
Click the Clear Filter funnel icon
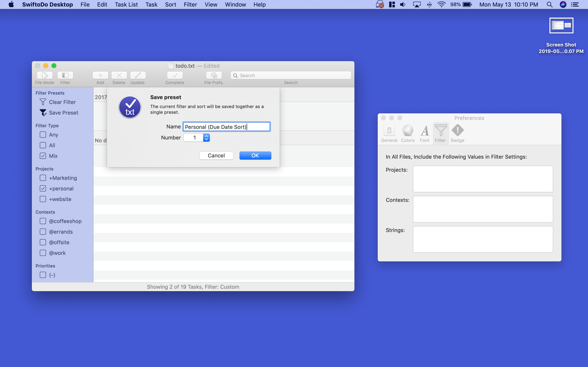tap(43, 102)
